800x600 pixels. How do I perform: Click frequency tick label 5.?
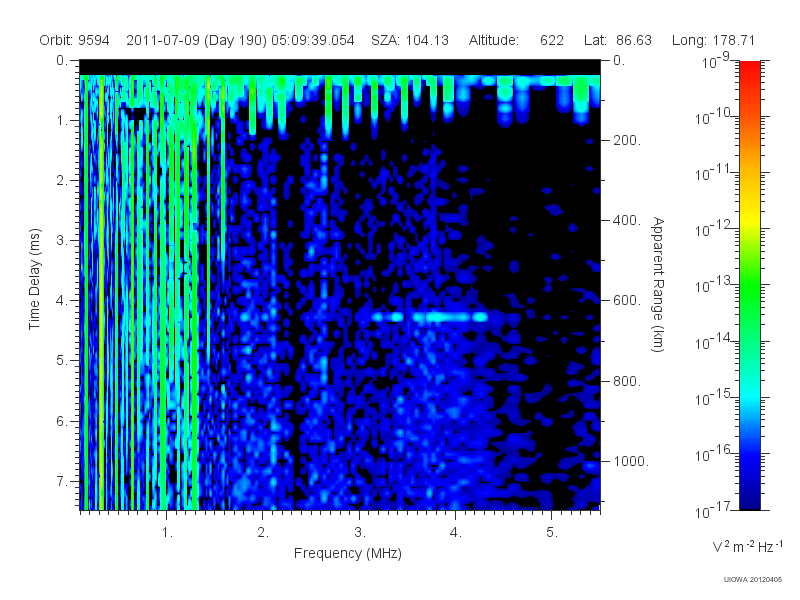click(x=552, y=533)
